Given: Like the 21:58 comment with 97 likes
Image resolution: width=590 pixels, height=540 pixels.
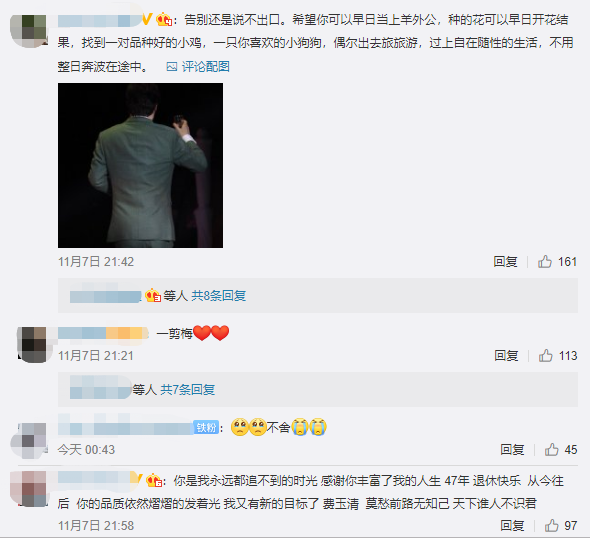Looking at the screenshot, I should click(551, 525).
